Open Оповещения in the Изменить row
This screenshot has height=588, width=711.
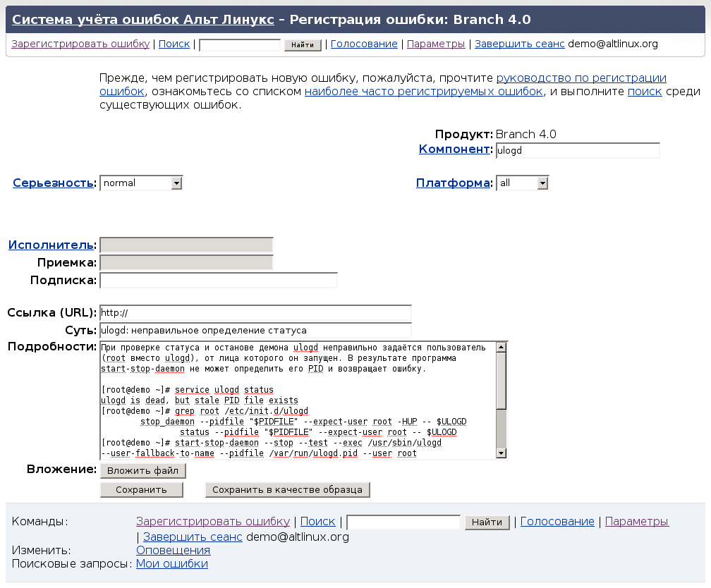173,550
